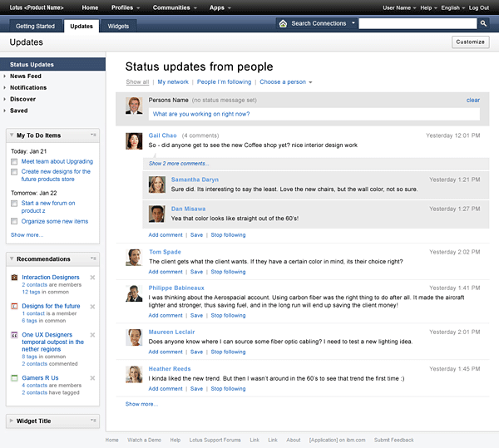
Task: Click the search magnifier icon
Action: click(x=483, y=23)
